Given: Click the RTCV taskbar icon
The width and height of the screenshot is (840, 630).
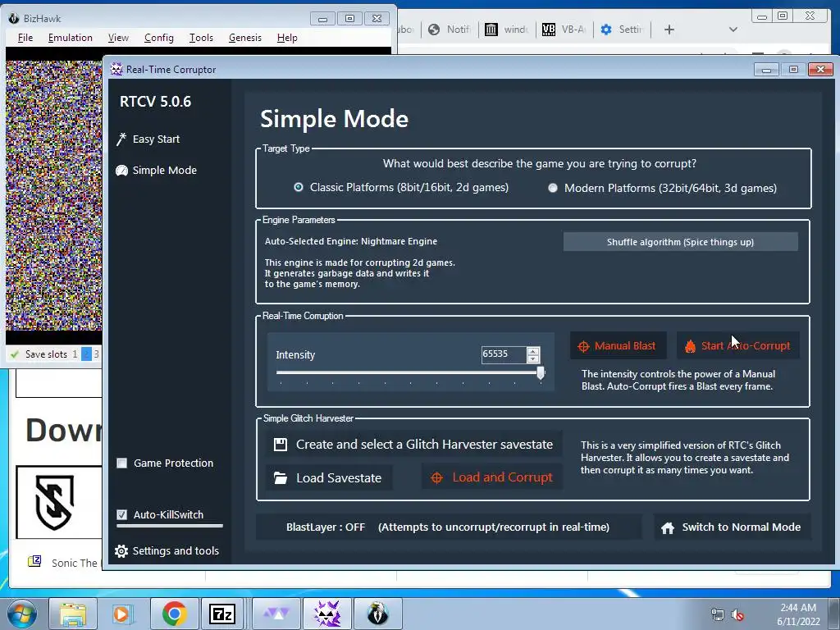Looking at the screenshot, I should click(326, 614).
